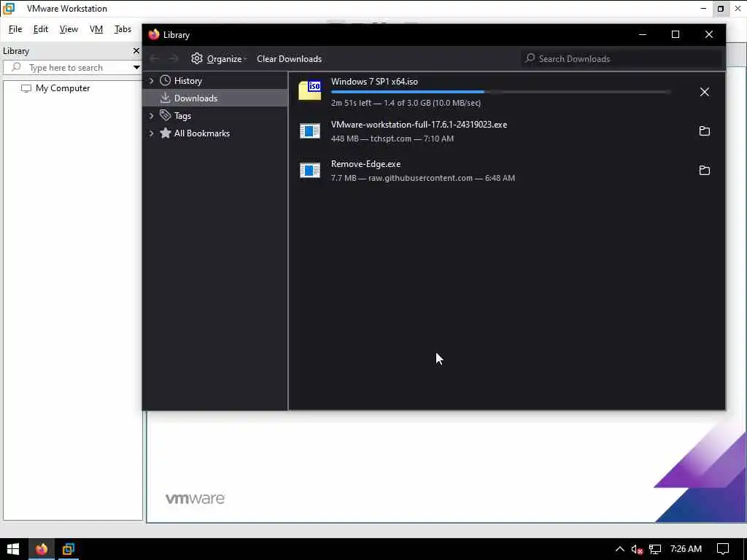Viewport: 747px width, 560px height.
Task: Select Downloads in the Library sidebar
Action: pyautogui.click(x=196, y=98)
